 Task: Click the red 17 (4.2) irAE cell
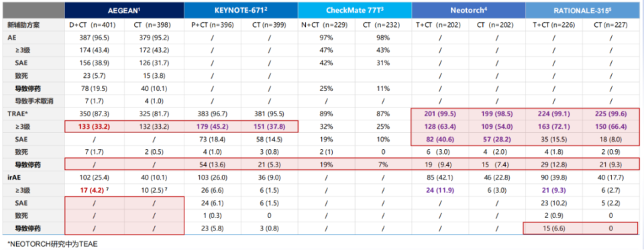coord(94,190)
